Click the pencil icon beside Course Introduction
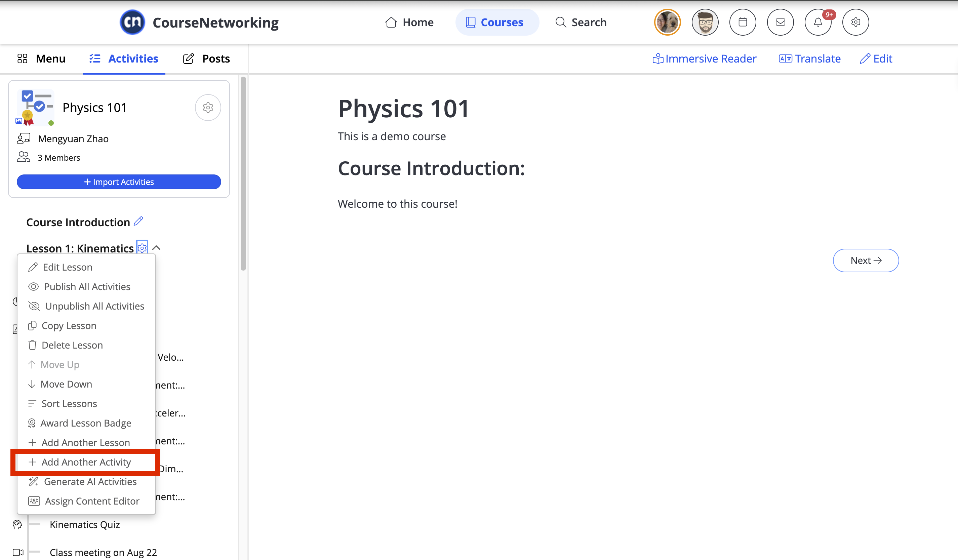This screenshot has width=958, height=560. pos(139,221)
